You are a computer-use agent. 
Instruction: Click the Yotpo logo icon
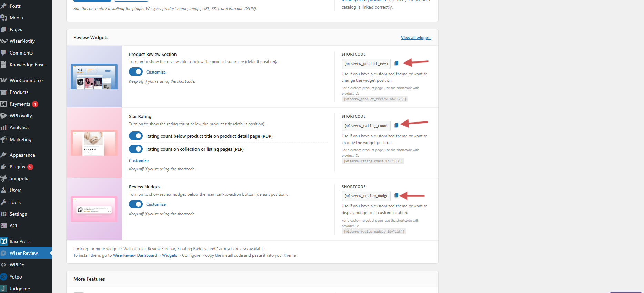4,277
